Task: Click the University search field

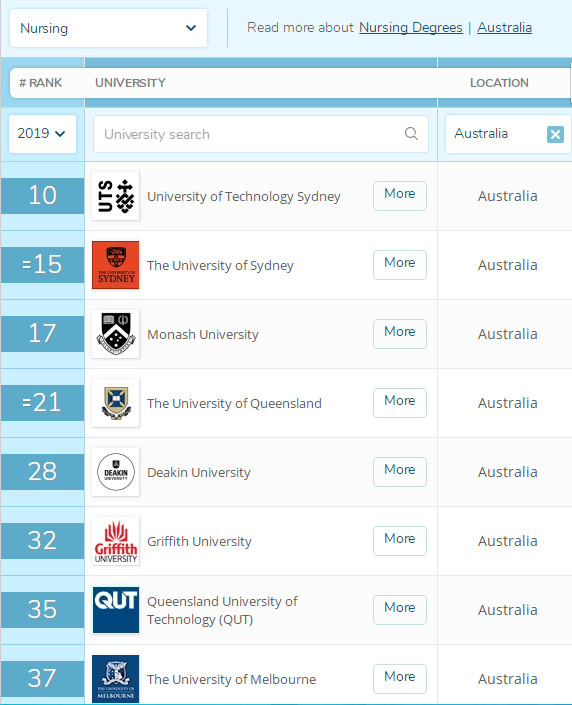Action: pos(261,134)
